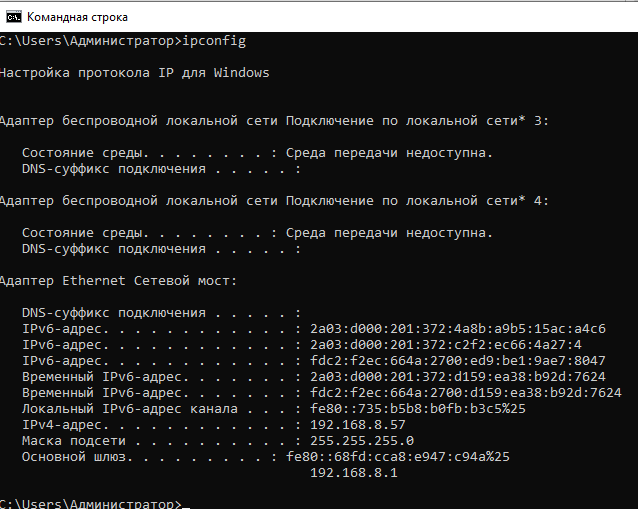Click the typed ipconfig command text
Image resolution: width=638 pixels, height=509 pixels.
(x=215, y=41)
